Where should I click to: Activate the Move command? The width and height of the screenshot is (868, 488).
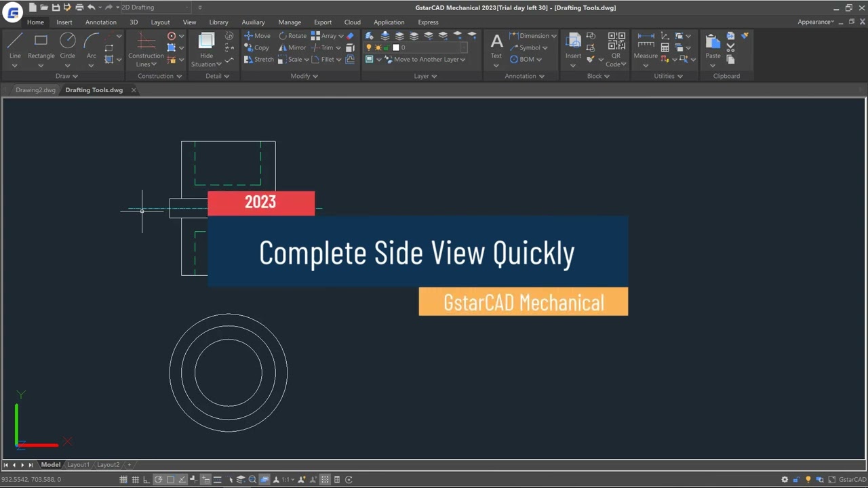pyautogui.click(x=257, y=36)
